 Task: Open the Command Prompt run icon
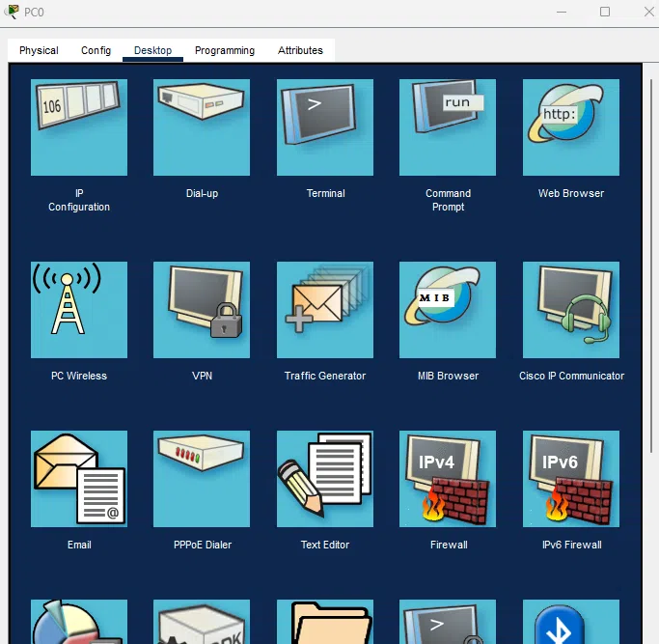click(x=448, y=127)
